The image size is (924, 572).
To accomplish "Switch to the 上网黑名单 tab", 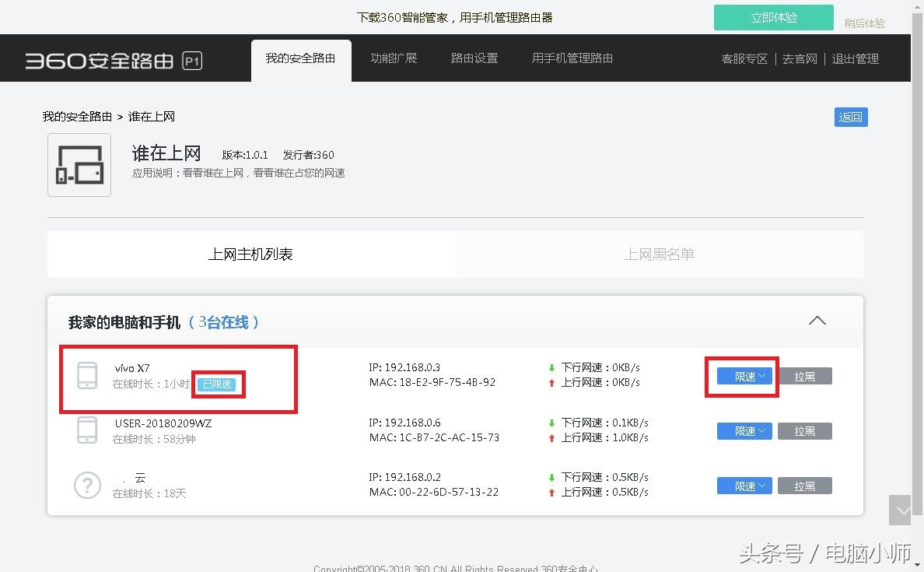I will pyautogui.click(x=659, y=254).
